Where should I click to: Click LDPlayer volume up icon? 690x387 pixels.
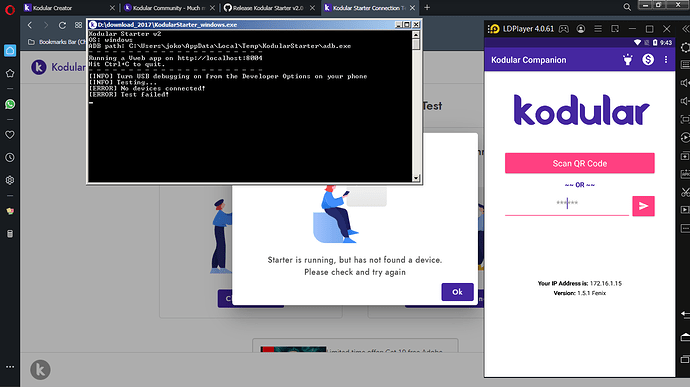coord(685,83)
